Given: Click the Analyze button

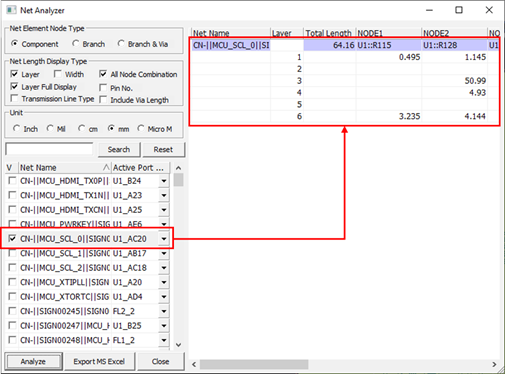Looking at the screenshot, I should click(33, 361).
